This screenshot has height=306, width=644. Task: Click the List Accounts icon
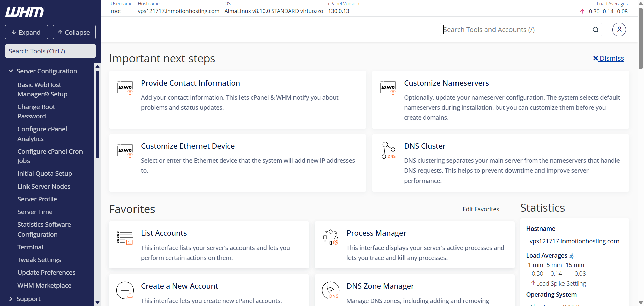point(125,238)
